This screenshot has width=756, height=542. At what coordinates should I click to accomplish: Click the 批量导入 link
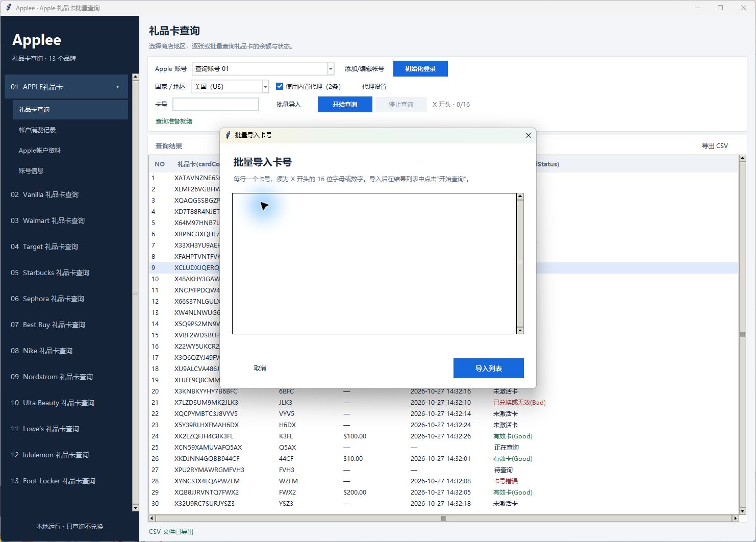(x=289, y=105)
